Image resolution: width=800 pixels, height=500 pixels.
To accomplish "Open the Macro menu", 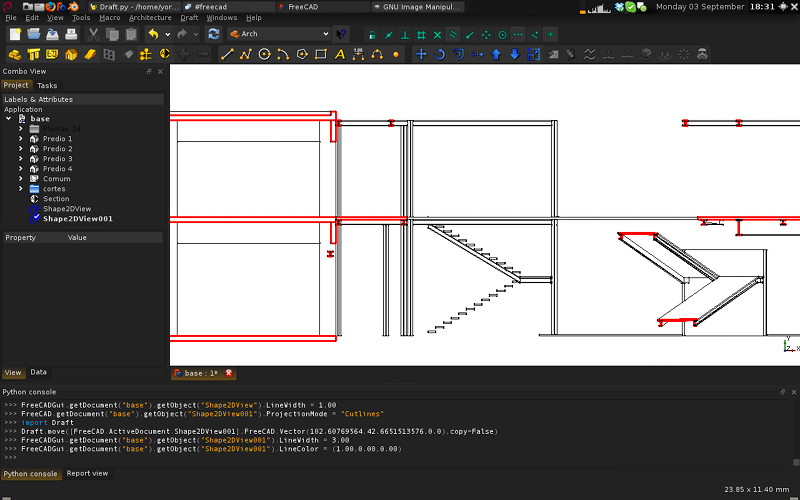I will [110, 17].
